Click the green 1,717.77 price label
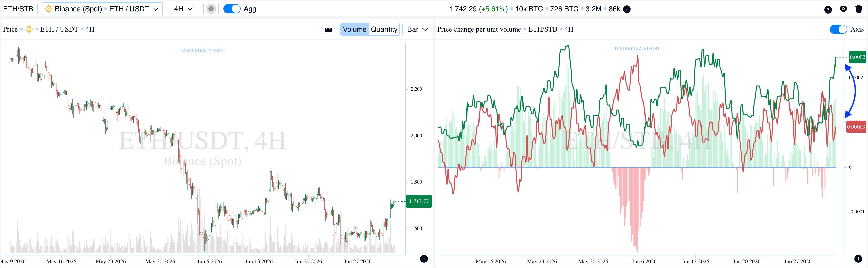868x268 pixels. pyautogui.click(x=419, y=201)
